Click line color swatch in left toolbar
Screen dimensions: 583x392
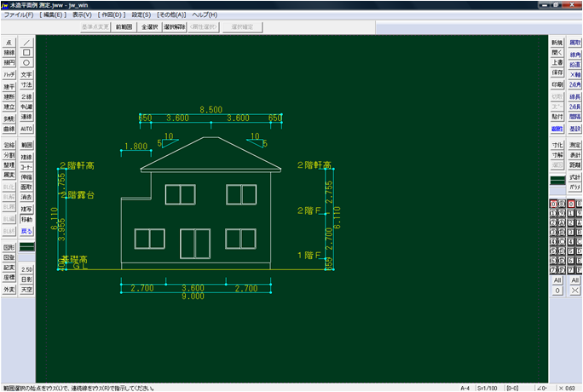tap(26, 246)
